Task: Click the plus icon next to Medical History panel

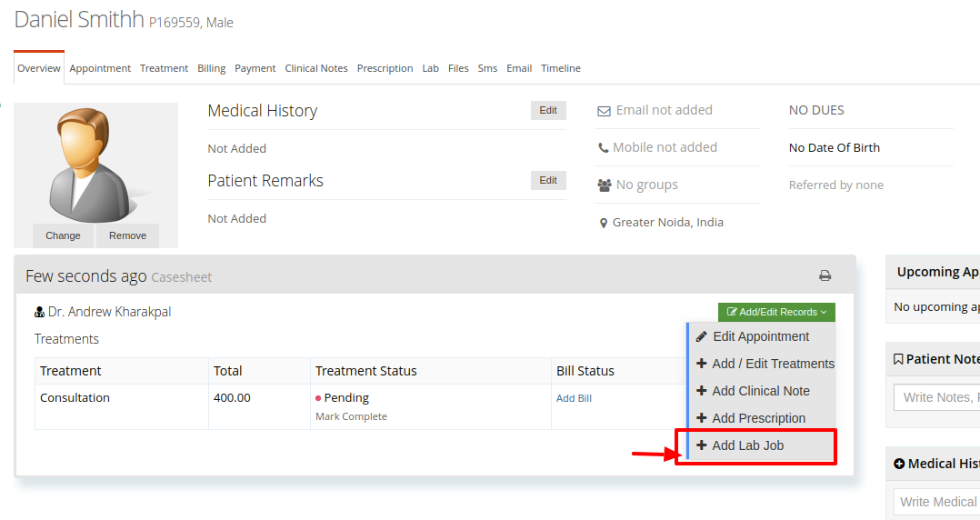Action: click(899, 464)
